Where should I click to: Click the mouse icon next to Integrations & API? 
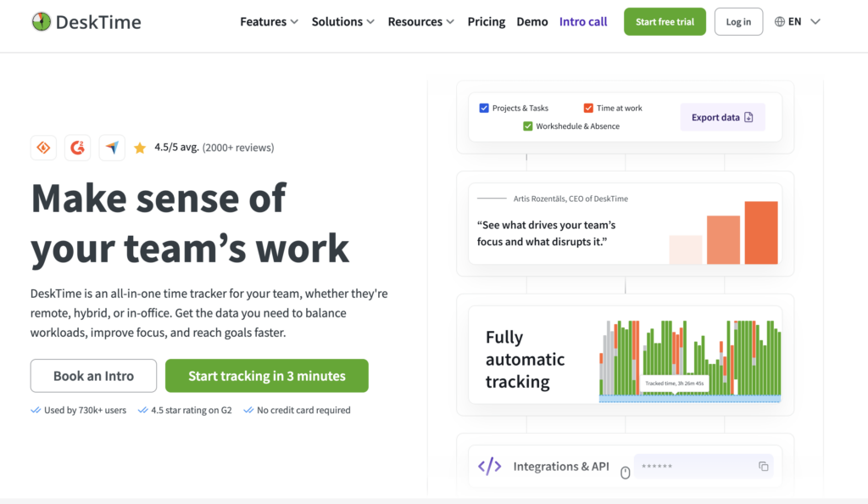(625, 473)
